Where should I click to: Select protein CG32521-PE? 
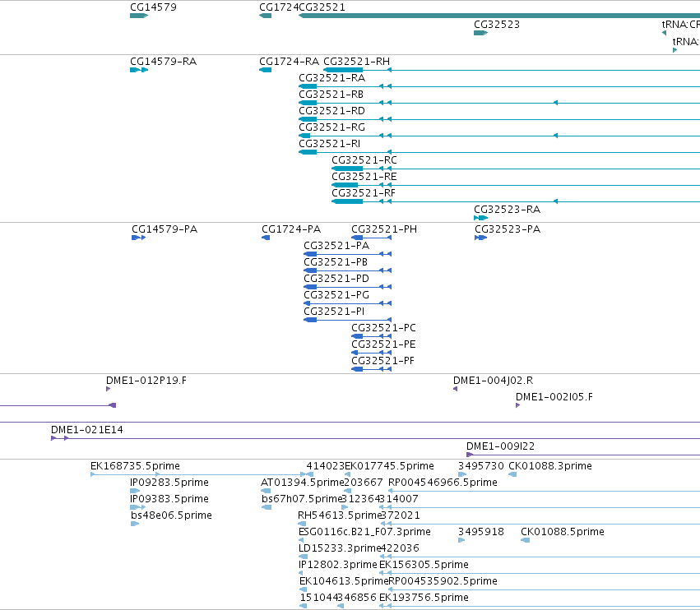383,344
